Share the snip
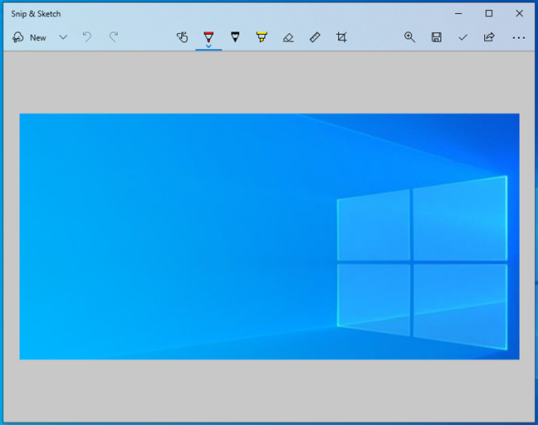 [x=489, y=37]
